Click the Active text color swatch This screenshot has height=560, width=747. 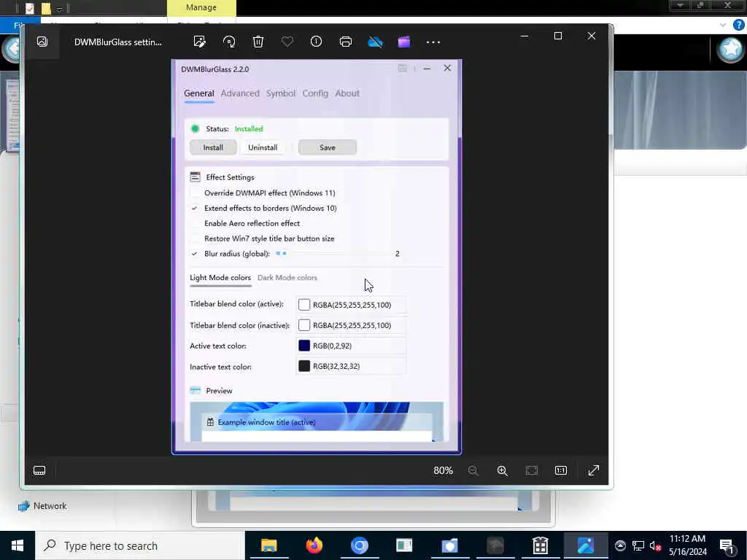tap(304, 346)
